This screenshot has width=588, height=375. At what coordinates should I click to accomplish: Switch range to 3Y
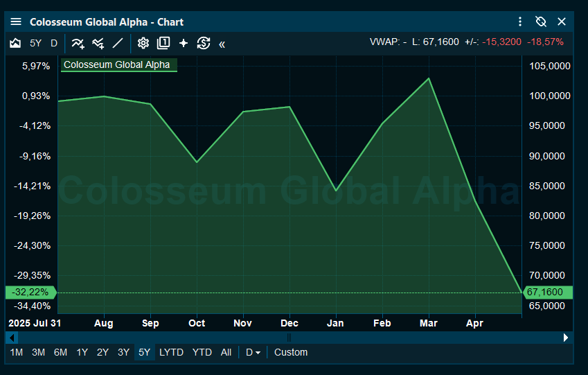coord(123,353)
